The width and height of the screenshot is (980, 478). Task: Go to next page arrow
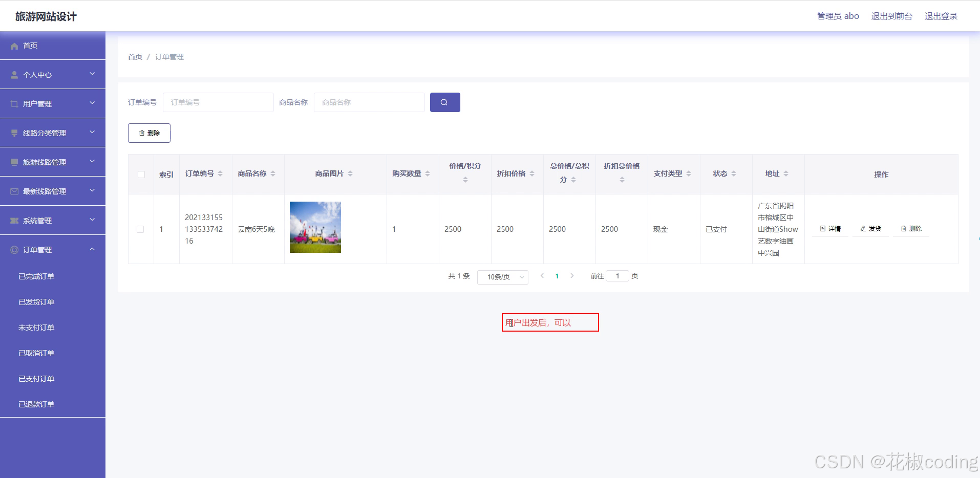click(572, 276)
